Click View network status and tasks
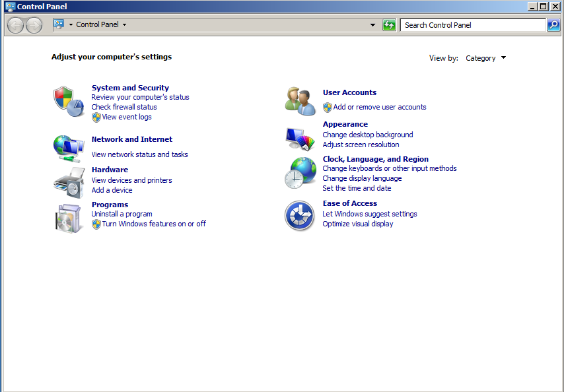The width and height of the screenshot is (564, 392). coord(139,154)
